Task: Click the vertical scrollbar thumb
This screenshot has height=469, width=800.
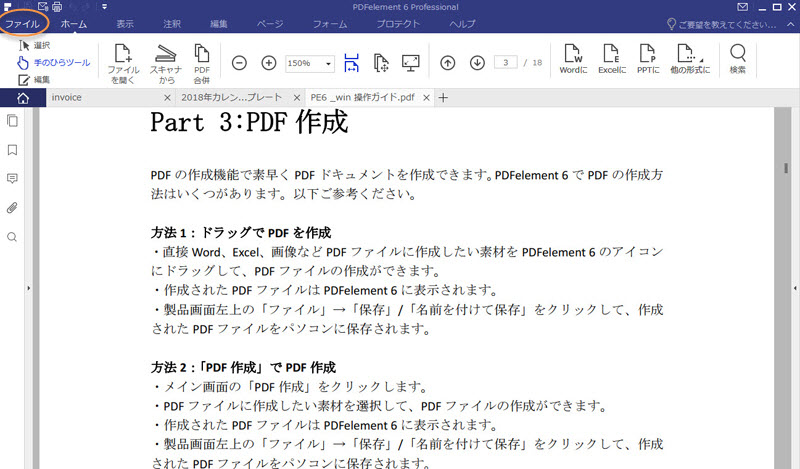Action: click(x=786, y=168)
